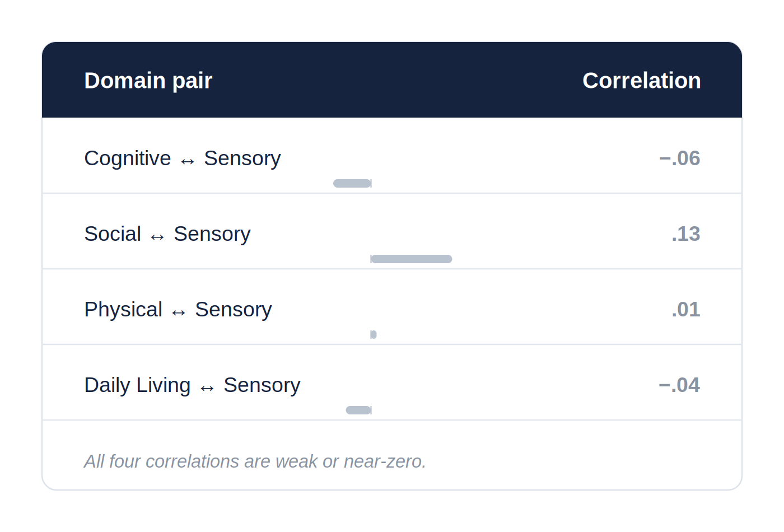The width and height of the screenshot is (784, 532).
Task: Click the .13 correlation value
Action: click(x=686, y=234)
